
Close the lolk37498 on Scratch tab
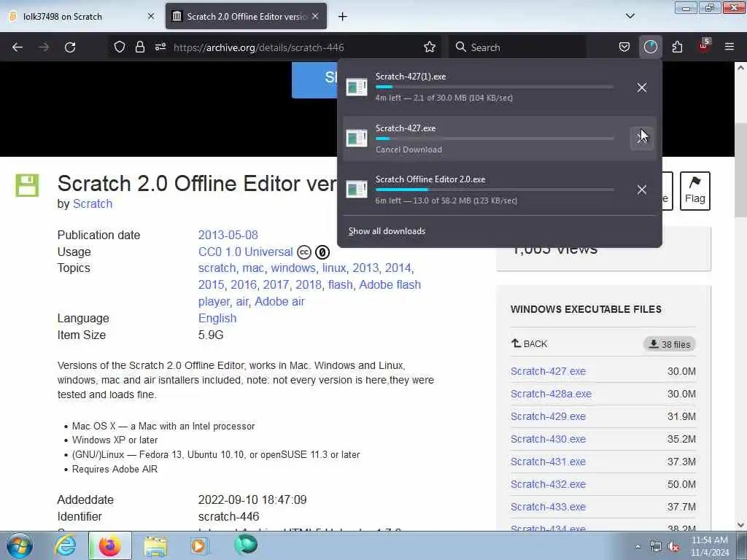(x=151, y=16)
